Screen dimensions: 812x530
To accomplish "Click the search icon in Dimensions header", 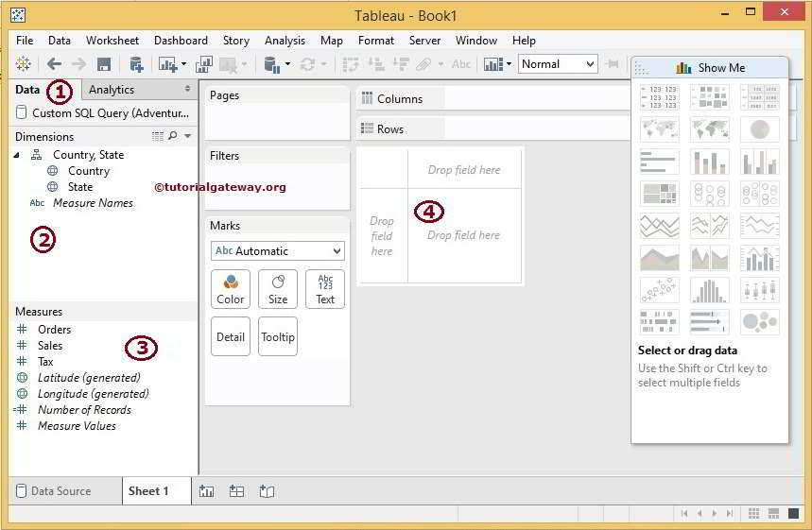I will 172,137.
